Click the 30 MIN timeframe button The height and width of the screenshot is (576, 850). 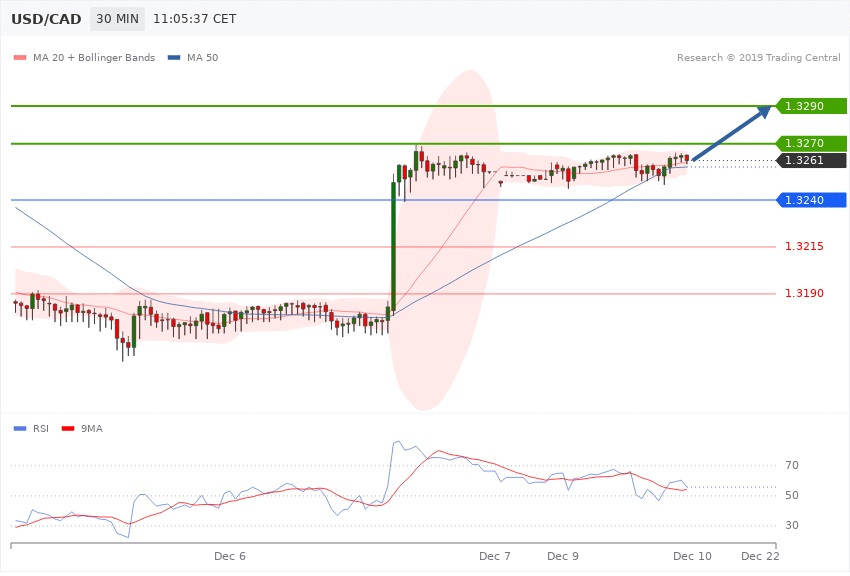click(117, 19)
